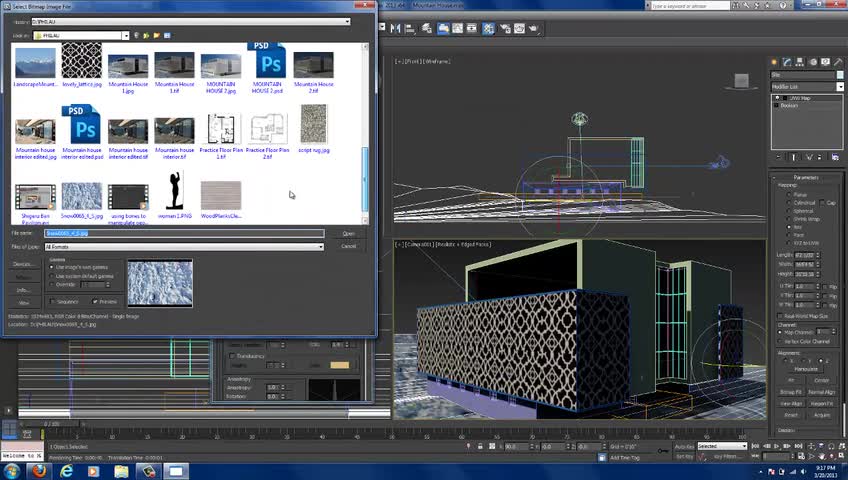Screen dimensions: 848x480
Task: Open the 'Look in' folder dropdown
Action: click(x=125, y=36)
